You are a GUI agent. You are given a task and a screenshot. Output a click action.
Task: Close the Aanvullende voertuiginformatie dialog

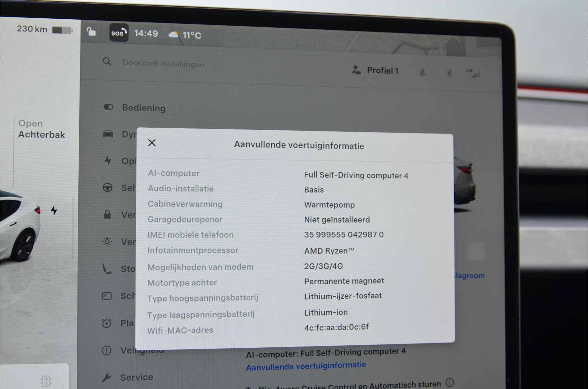click(152, 143)
